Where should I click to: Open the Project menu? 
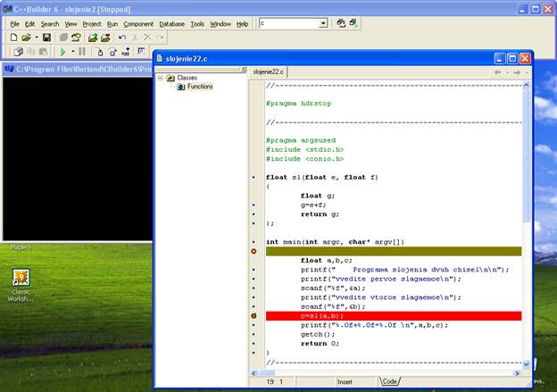point(92,23)
